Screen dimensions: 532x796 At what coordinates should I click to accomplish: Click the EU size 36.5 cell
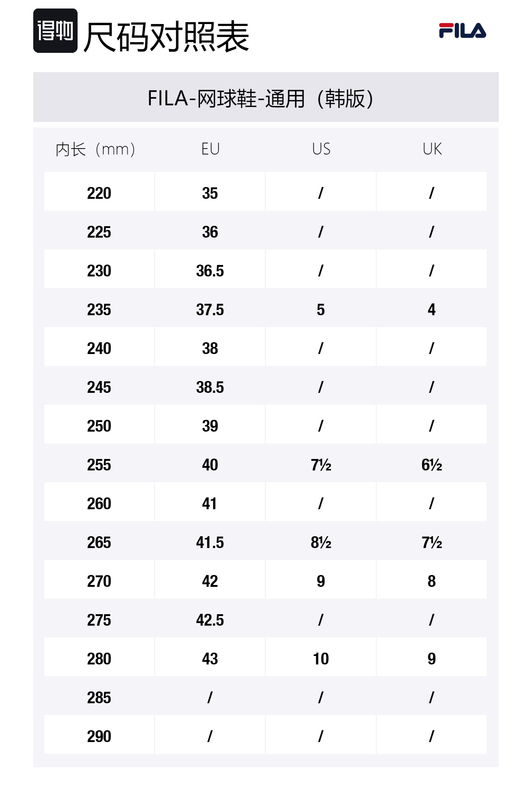(210, 271)
